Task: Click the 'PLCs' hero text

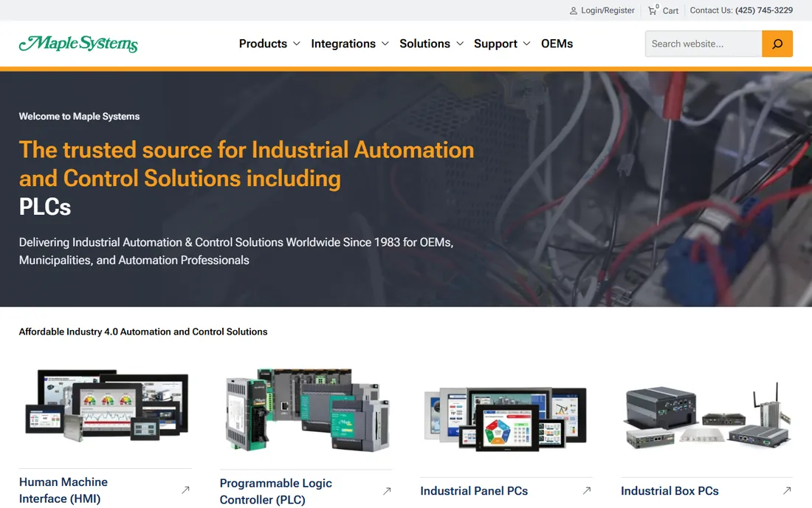Action: (45, 207)
